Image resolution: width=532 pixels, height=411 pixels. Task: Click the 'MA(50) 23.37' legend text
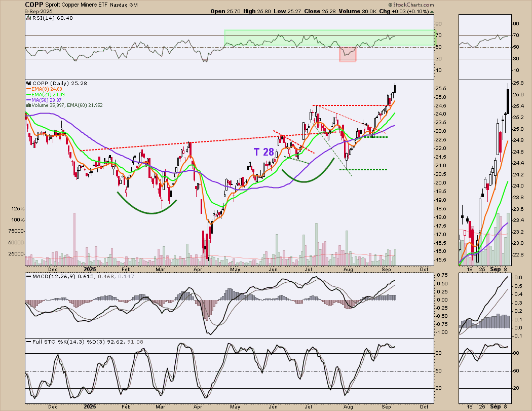click(x=47, y=100)
